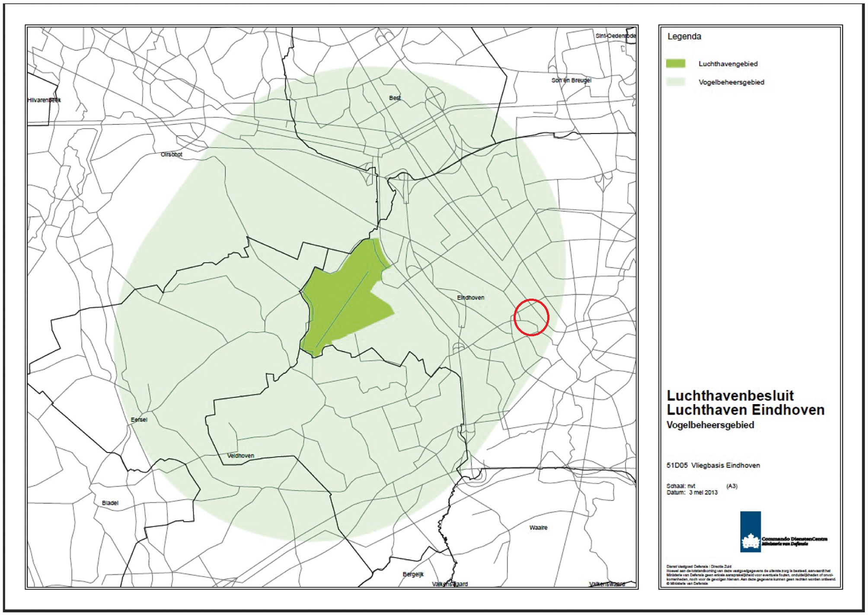Click the Commando DienstenCentra text
Image resolution: width=868 pixels, height=615 pixels.
coord(794,539)
